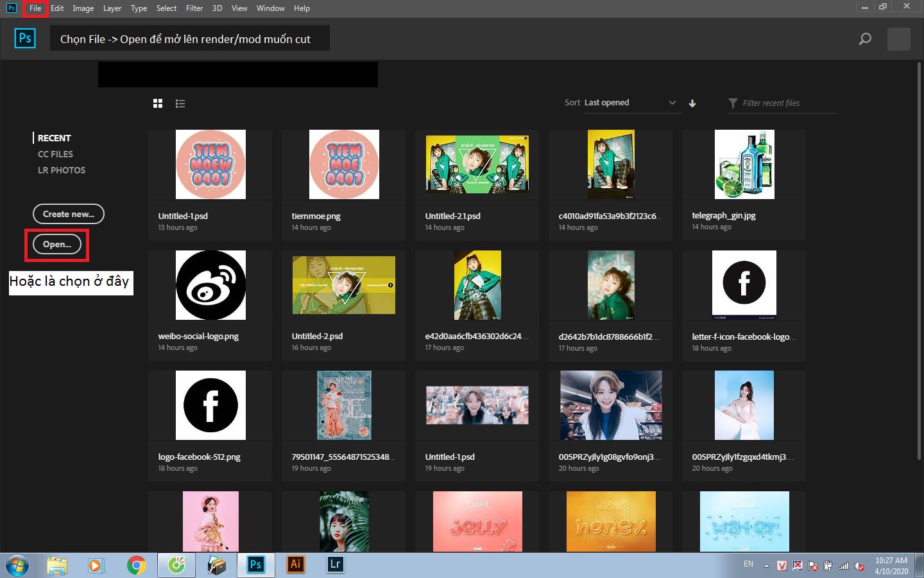
Task: Click the search magnifier icon
Action: 865,39
